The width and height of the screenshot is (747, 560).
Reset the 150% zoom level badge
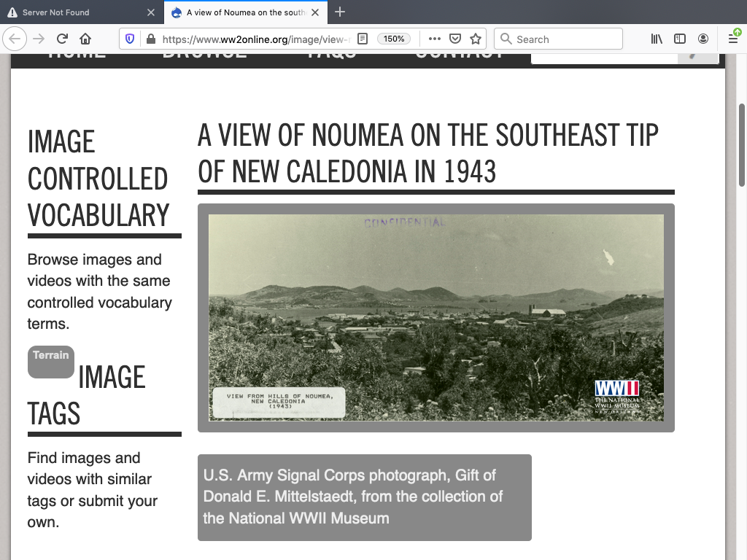pyautogui.click(x=394, y=39)
